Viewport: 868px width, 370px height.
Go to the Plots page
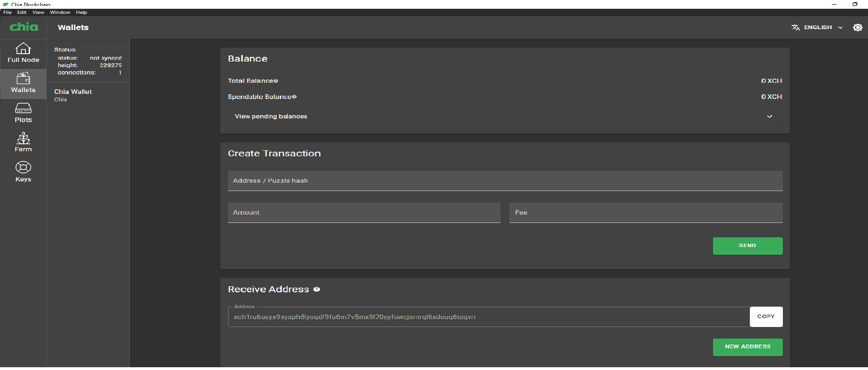tap(23, 113)
